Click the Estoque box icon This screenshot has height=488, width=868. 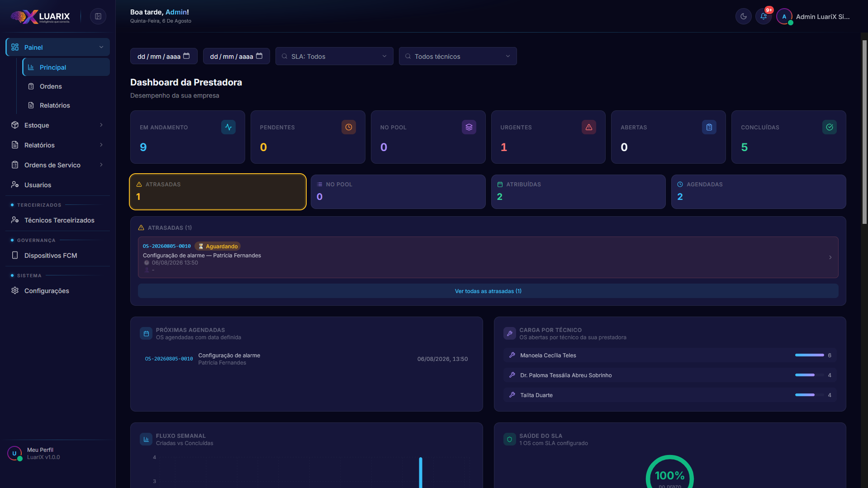[15, 125]
